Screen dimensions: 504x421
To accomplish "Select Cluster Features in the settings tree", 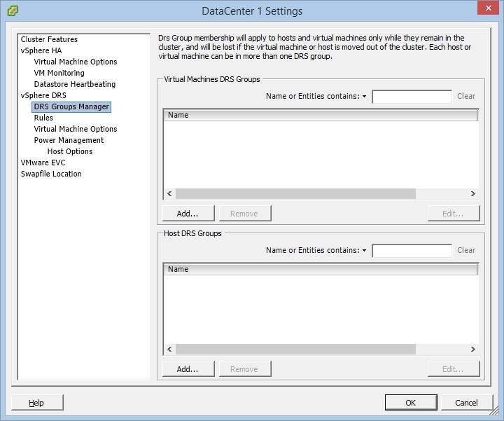I will coord(49,39).
